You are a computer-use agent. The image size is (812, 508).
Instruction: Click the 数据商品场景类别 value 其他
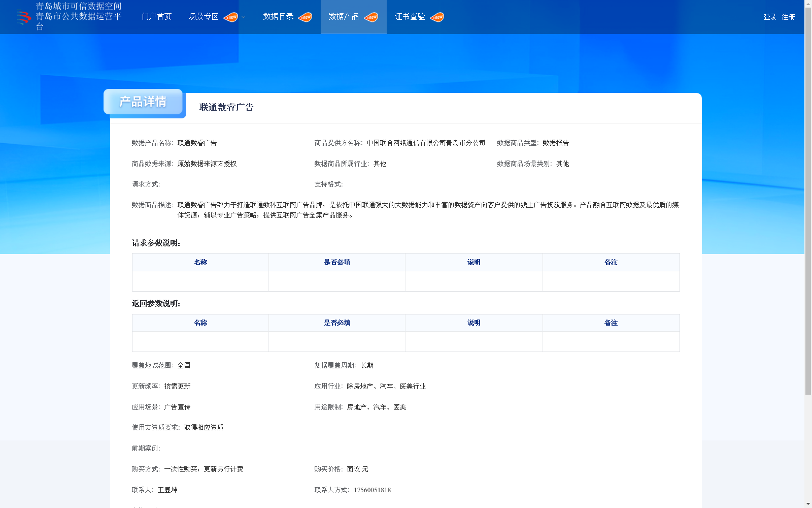(x=563, y=164)
